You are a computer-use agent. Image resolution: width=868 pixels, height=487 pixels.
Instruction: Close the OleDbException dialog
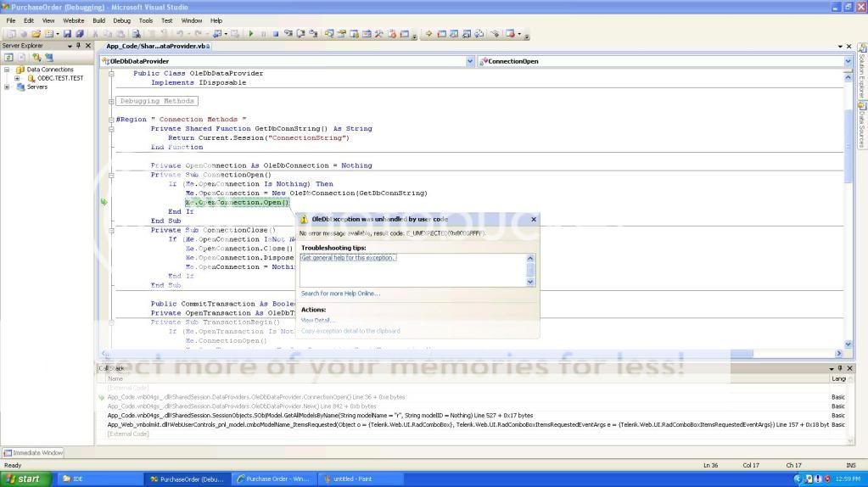pyautogui.click(x=534, y=219)
